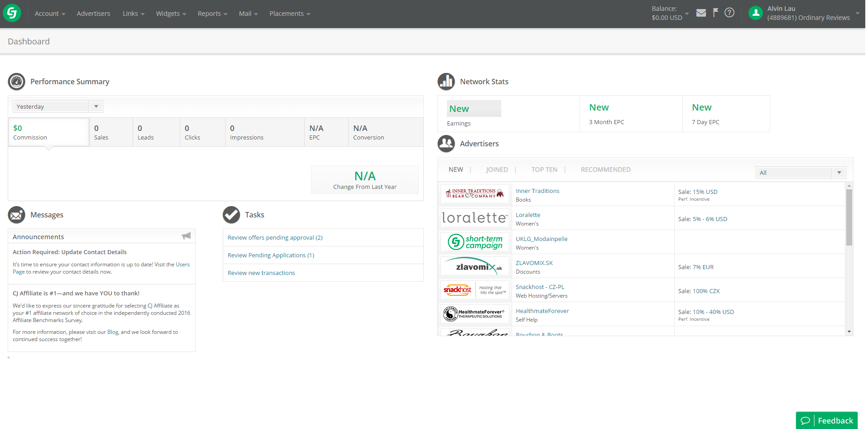868x429 pixels.
Task: Open the Inner Traditions advertiser link
Action: pyautogui.click(x=537, y=191)
